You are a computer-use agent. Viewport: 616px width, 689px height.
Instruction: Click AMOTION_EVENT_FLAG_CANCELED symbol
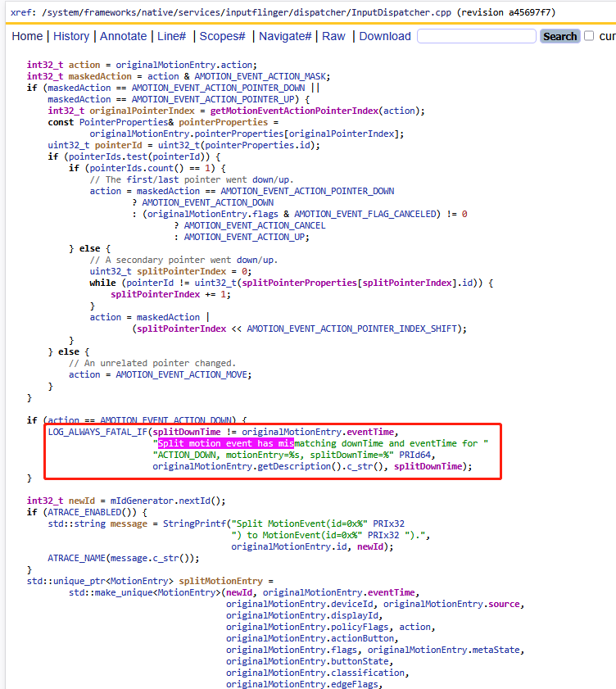[x=365, y=214]
